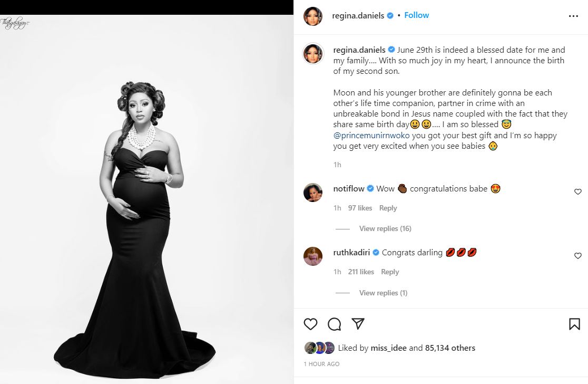Click the share paper plane icon

tap(357, 323)
